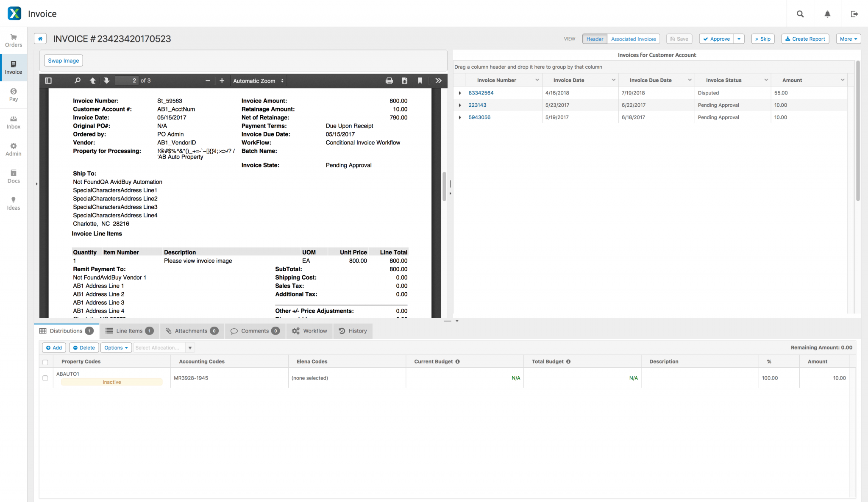
Task: Open the Automatic Zoom dropdown
Action: click(x=258, y=80)
